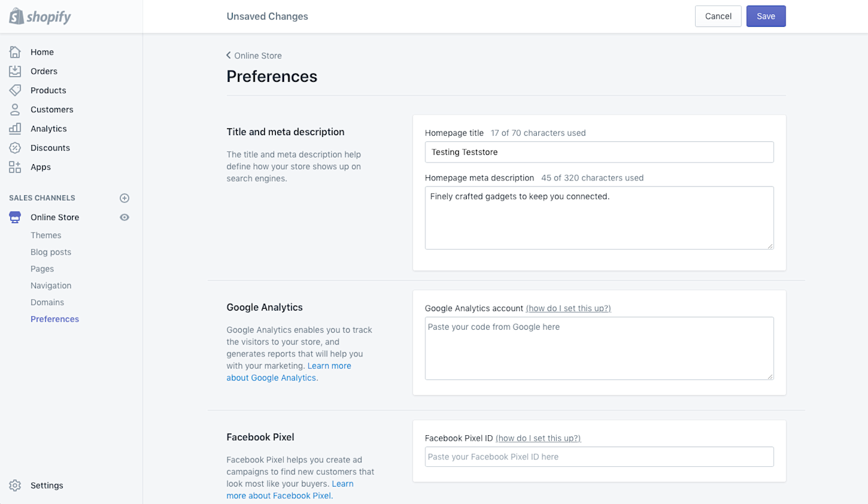The image size is (868, 504).
Task: Open Home via the house icon
Action: click(x=15, y=52)
